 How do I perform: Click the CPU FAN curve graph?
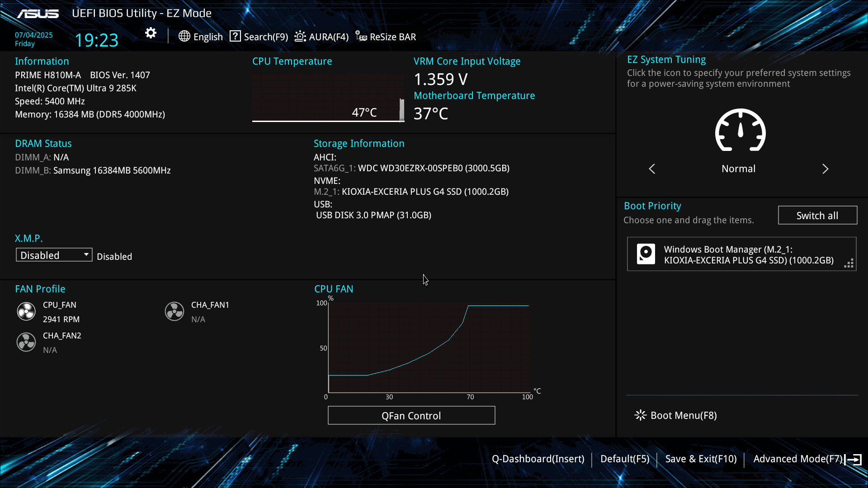click(429, 347)
